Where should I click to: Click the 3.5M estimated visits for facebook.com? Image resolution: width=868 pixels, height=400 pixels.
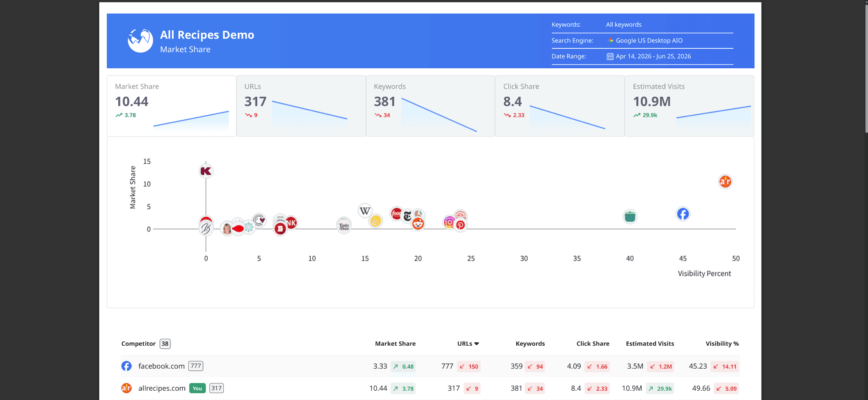tap(635, 366)
